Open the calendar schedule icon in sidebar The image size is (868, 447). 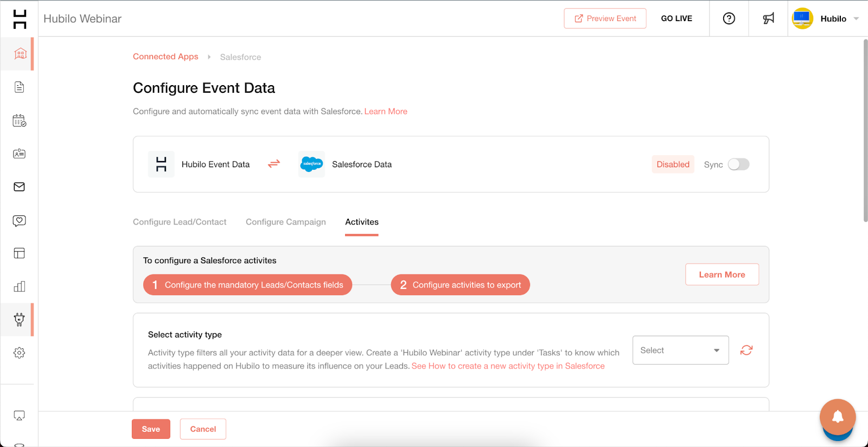[20, 120]
